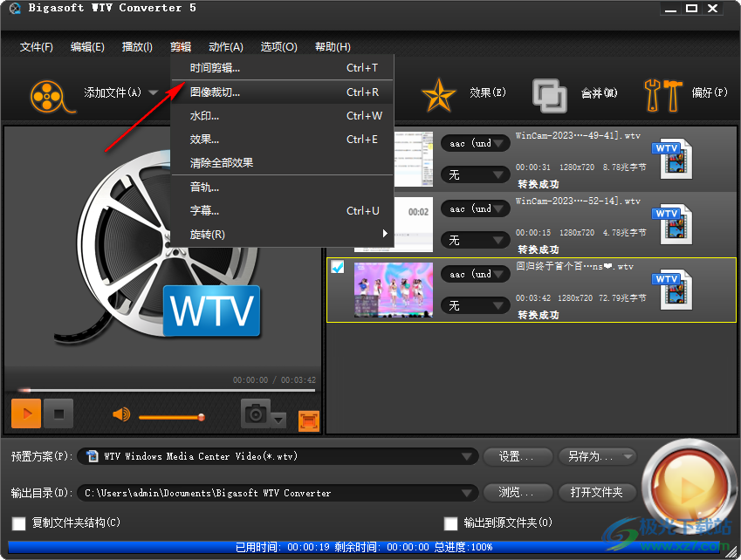Screen dimensions: 741x560
Task: Select the concert video thumbnail
Action: point(394,290)
